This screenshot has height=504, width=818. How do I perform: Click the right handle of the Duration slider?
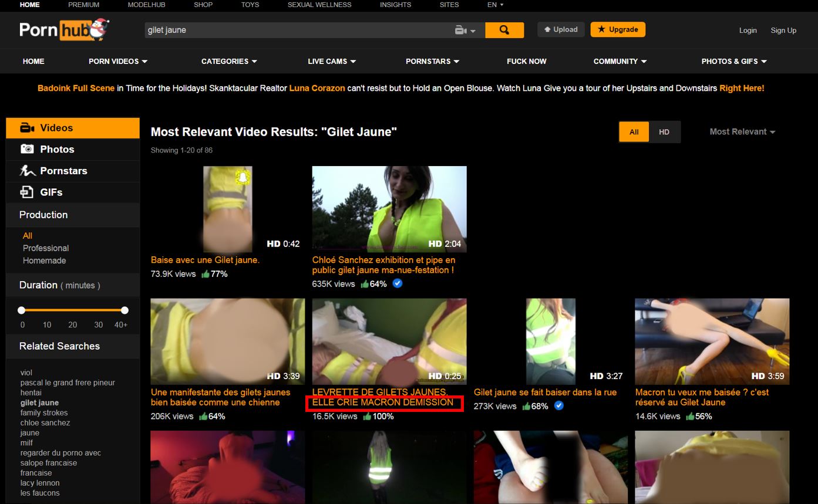click(x=124, y=310)
